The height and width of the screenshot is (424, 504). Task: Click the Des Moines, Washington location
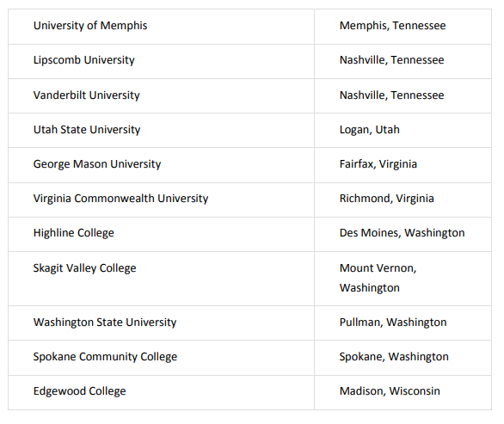click(403, 233)
